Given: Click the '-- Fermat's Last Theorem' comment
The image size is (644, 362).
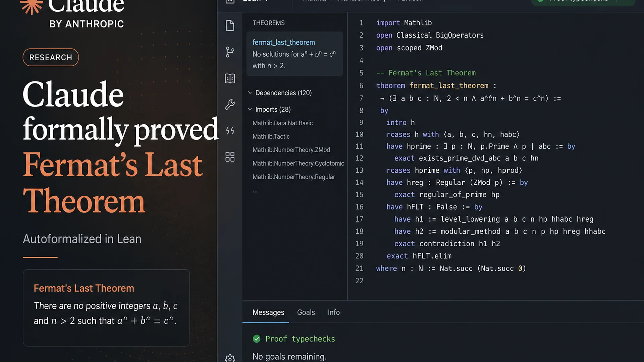Looking at the screenshot, I should (x=426, y=73).
